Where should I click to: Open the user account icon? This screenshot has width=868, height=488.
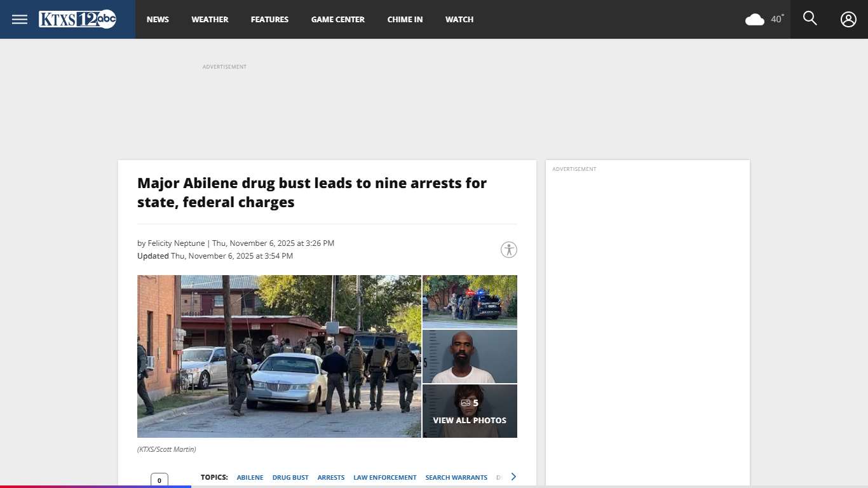(x=848, y=19)
